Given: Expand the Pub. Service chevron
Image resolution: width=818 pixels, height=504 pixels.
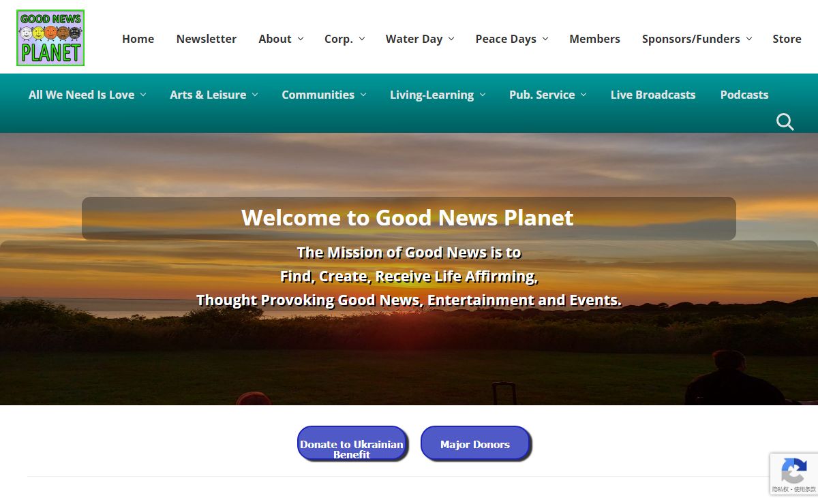Looking at the screenshot, I should click(584, 95).
